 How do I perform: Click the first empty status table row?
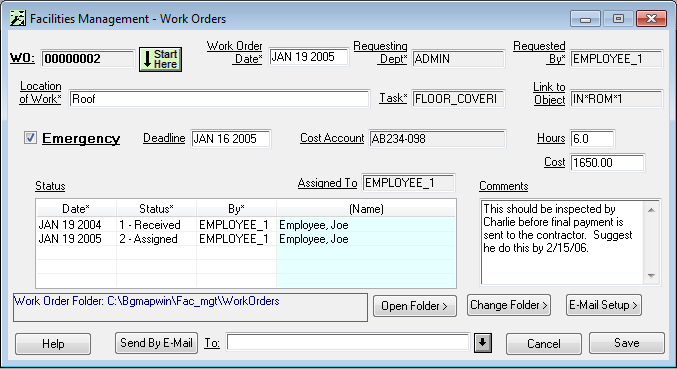pos(246,253)
